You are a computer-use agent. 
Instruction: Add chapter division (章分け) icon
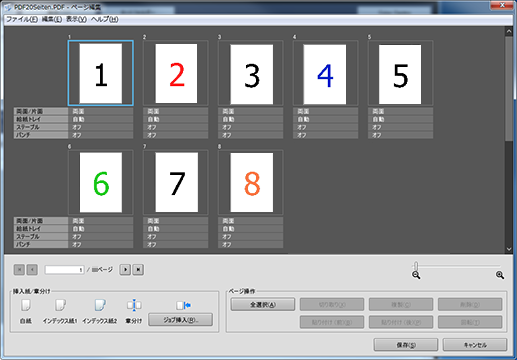134,305
